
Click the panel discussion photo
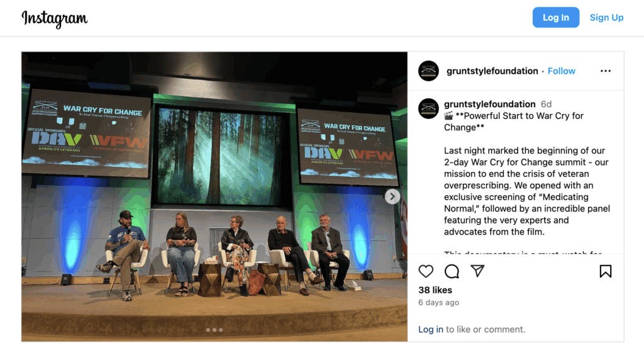[x=214, y=196]
